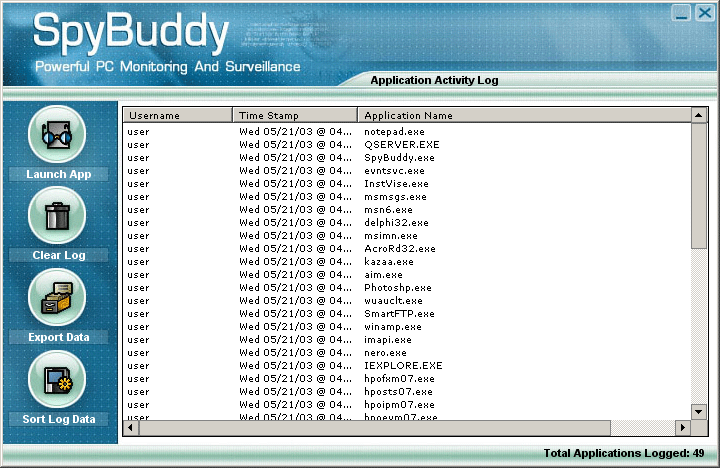The image size is (720, 468).
Task: Sort list by Time Stamp column header
Action: [x=294, y=115]
